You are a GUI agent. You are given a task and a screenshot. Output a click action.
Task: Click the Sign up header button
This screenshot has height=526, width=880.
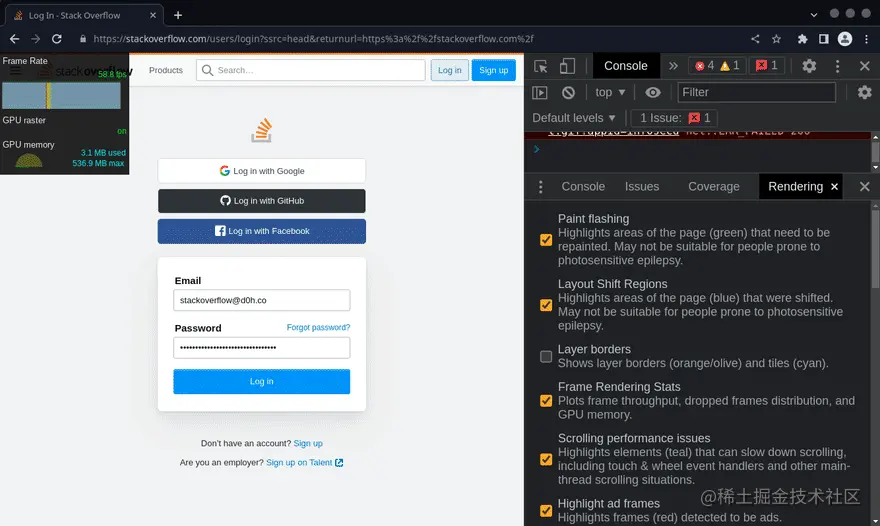tap(493, 70)
